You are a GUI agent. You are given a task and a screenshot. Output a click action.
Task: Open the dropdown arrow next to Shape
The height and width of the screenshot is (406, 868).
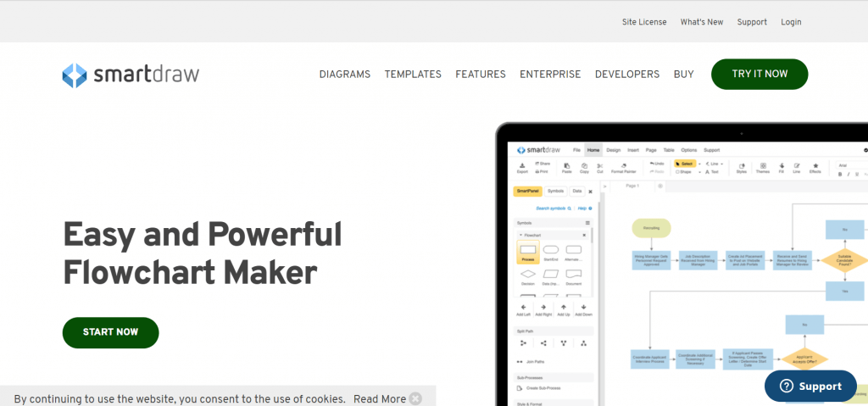click(699, 172)
